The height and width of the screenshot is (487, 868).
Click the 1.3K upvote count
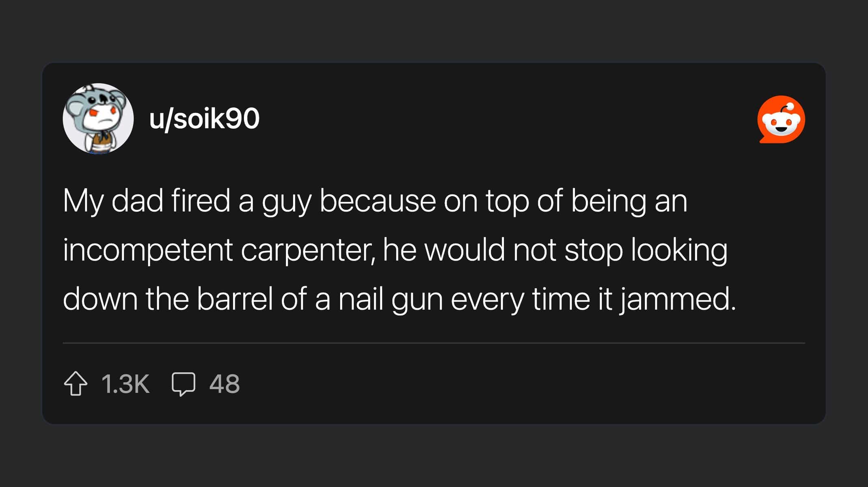point(125,384)
